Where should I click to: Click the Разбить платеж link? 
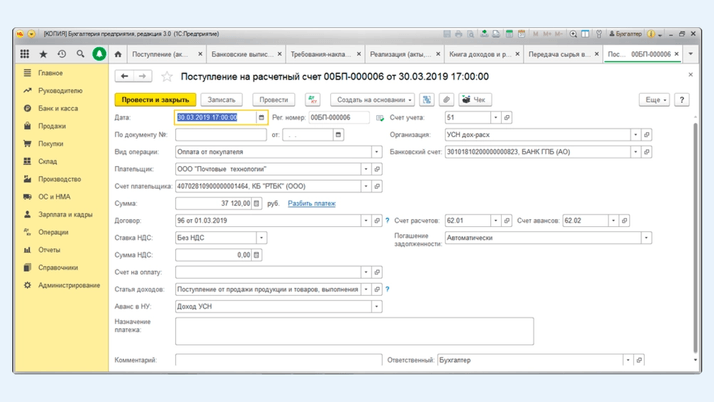coord(311,204)
